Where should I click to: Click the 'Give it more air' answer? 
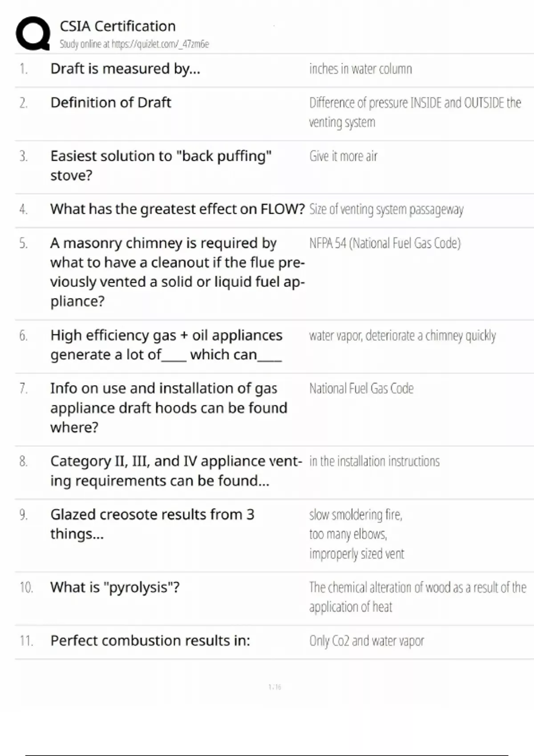343,156
